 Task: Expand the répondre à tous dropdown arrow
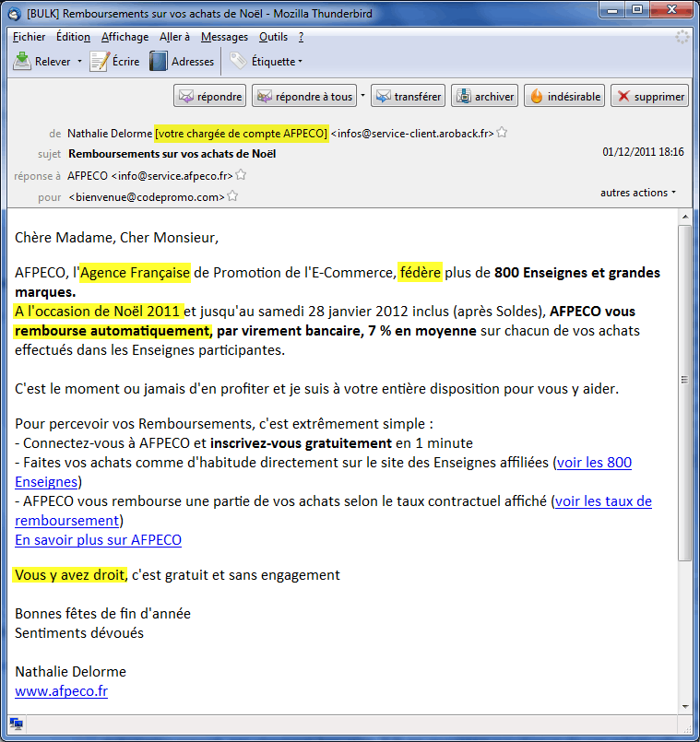362,96
